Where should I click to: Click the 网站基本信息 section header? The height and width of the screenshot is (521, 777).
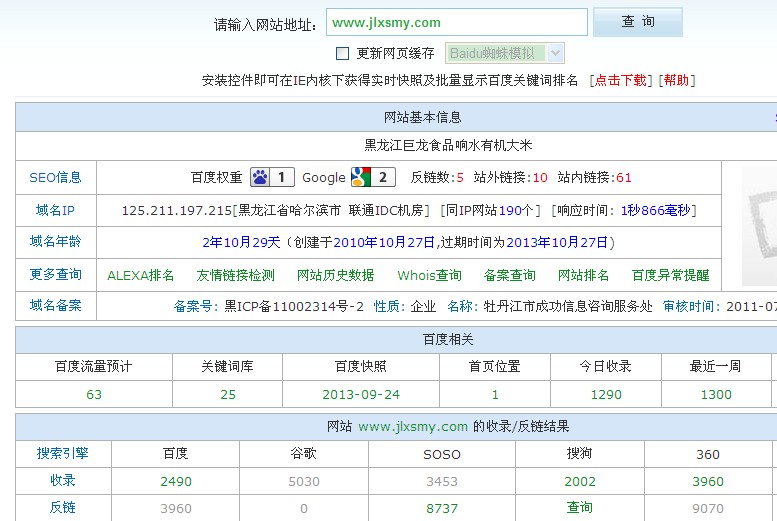pyautogui.click(x=422, y=117)
